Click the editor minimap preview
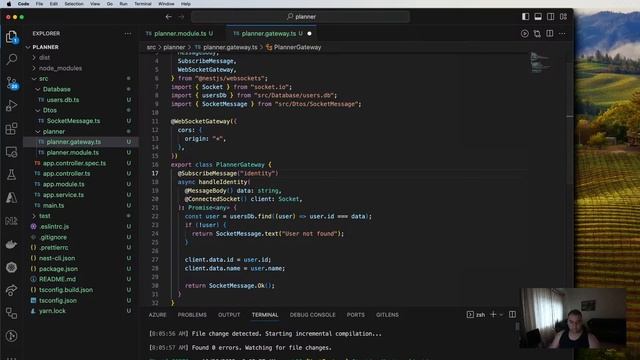 [540, 62]
